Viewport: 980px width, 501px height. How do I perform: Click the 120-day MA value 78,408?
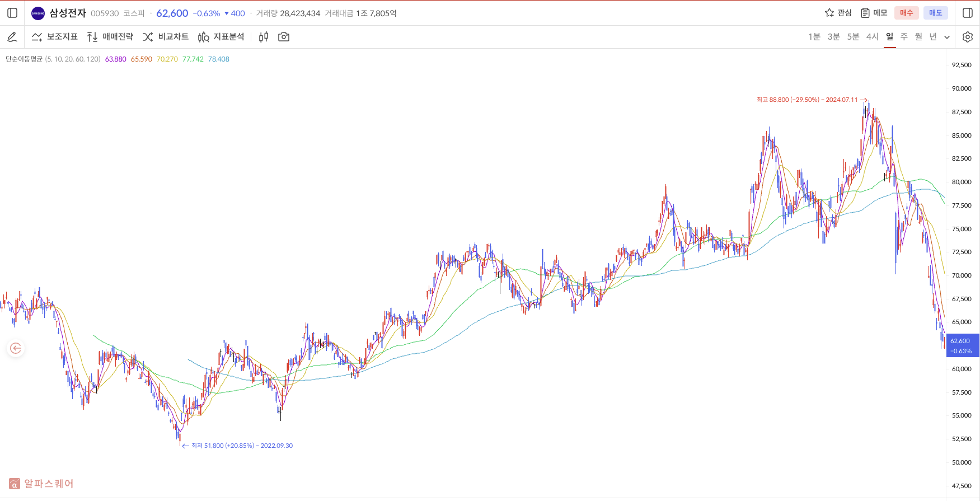[219, 59]
